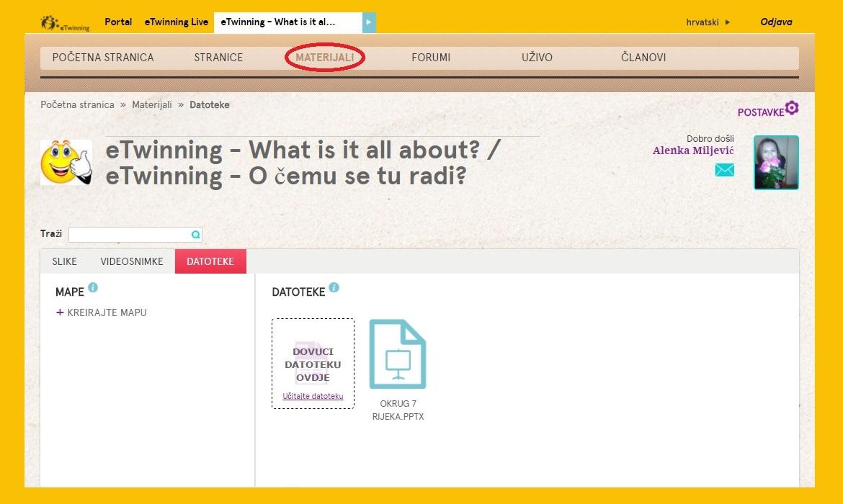This screenshot has height=504, width=843.
Task: Open the eTwinning Live link
Action: (x=177, y=22)
